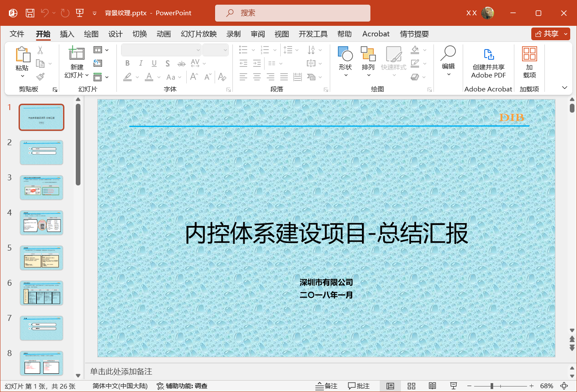Expand the 粘贴 (Paste) dropdown
Viewport: 577px width, 392px height.
(23, 76)
